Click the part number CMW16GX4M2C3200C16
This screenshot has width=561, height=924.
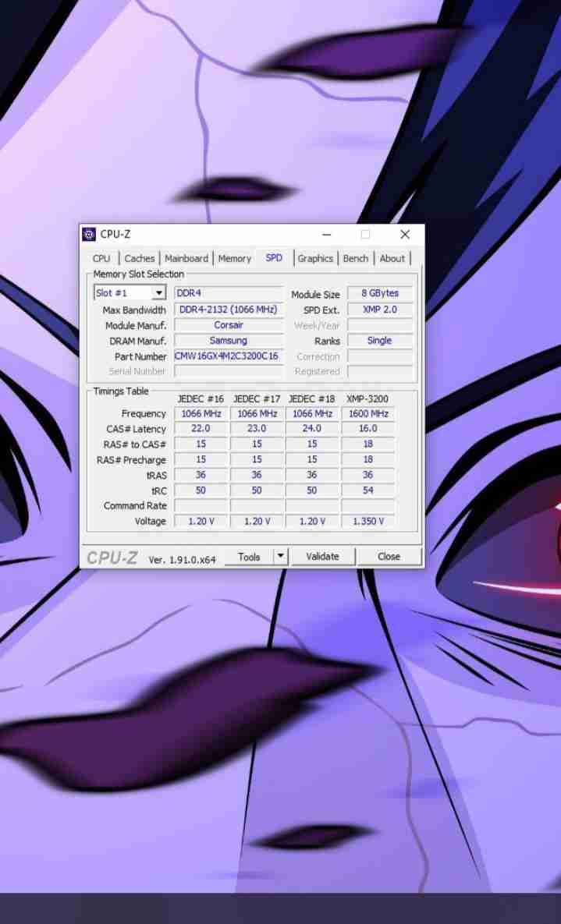tap(229, 356)
